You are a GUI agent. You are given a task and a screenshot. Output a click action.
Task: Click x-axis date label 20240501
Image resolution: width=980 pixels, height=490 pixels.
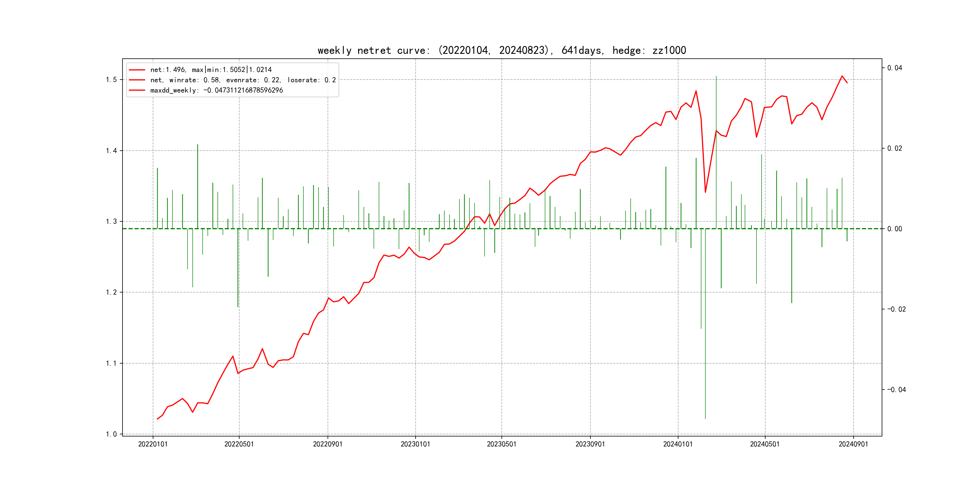764,444
